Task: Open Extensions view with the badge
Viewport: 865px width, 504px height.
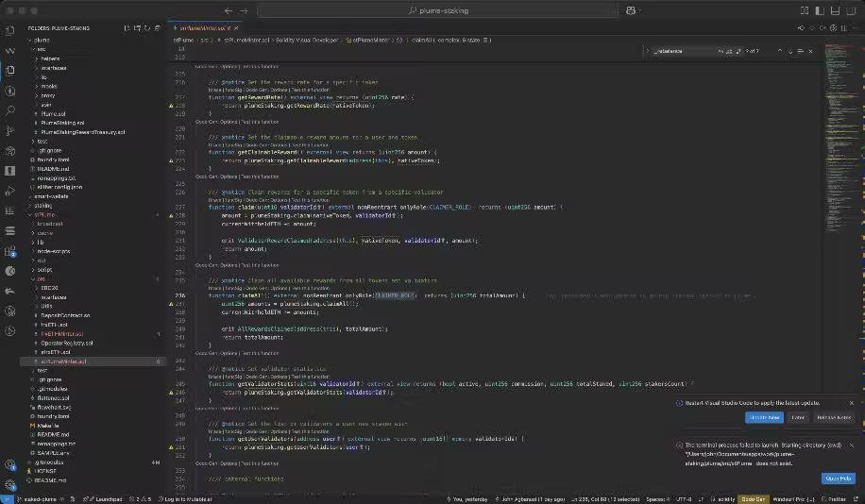Action: [x=10, y=251]
